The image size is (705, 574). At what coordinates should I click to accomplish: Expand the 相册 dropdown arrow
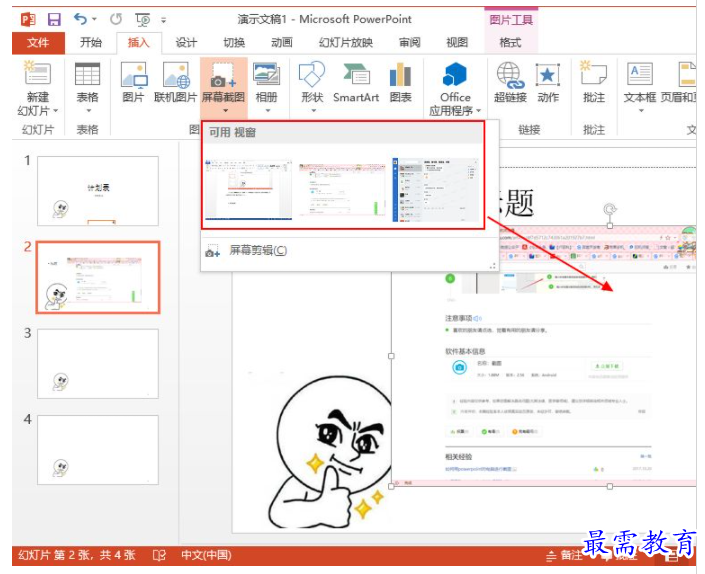[x=268, y=111]
